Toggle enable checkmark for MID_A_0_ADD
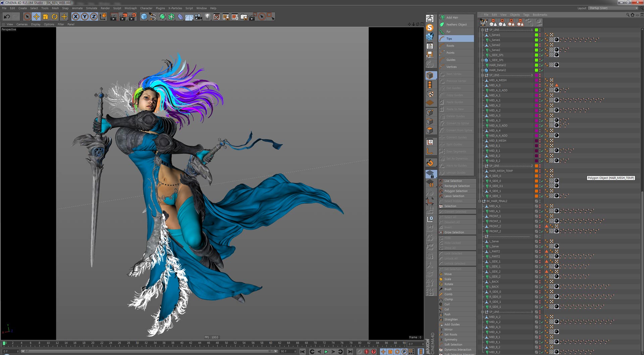The height and width of the screenshot is (355, 644). pos(542,90)
